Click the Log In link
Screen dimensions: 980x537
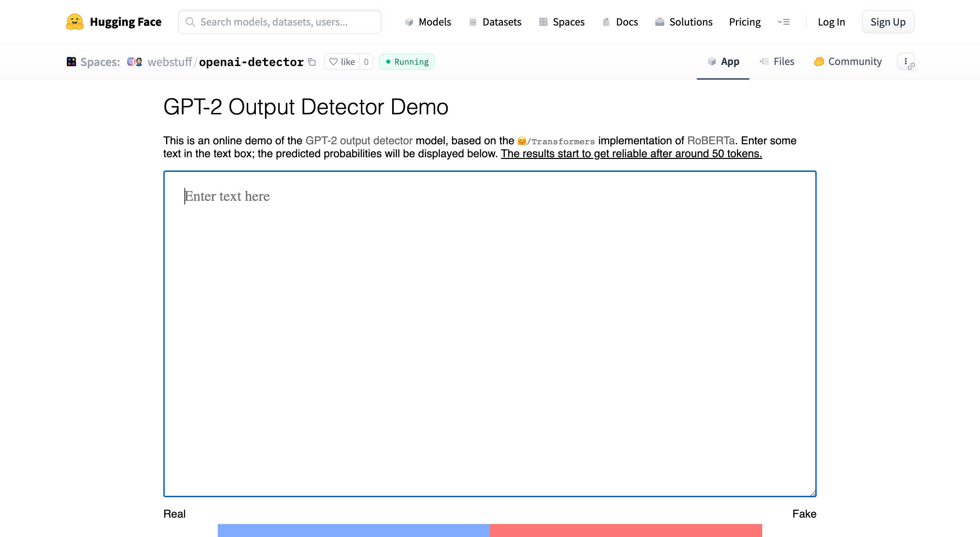click(x=831, y=22)
